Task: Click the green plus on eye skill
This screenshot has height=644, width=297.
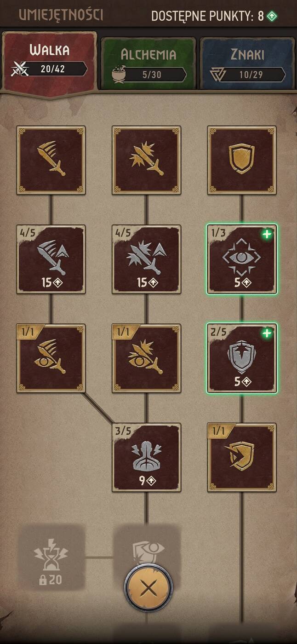Action: pyautogui.click(x=267, y=234)
